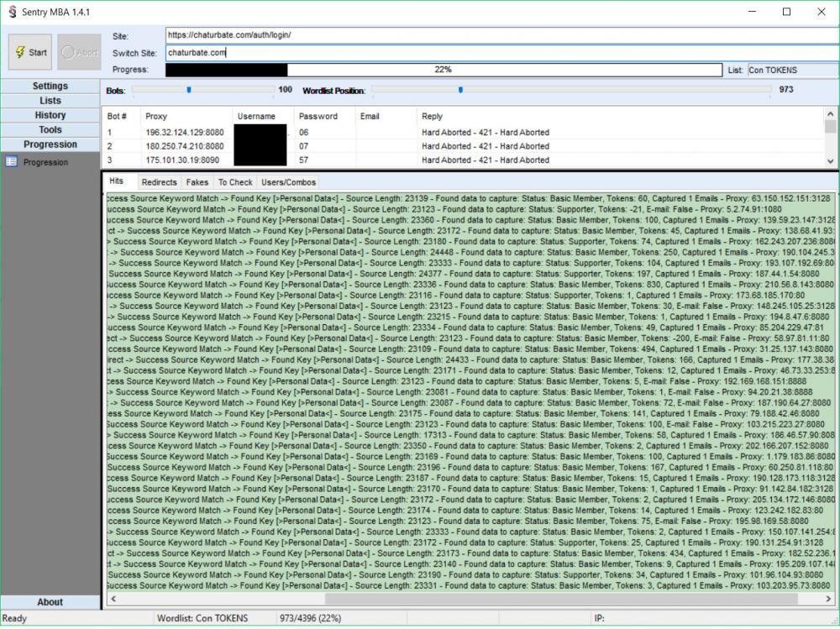Click the Sentry MBA title bar icon
This screenshot has height=629, width=840.
pyautogui.click(x=13, y=12)
